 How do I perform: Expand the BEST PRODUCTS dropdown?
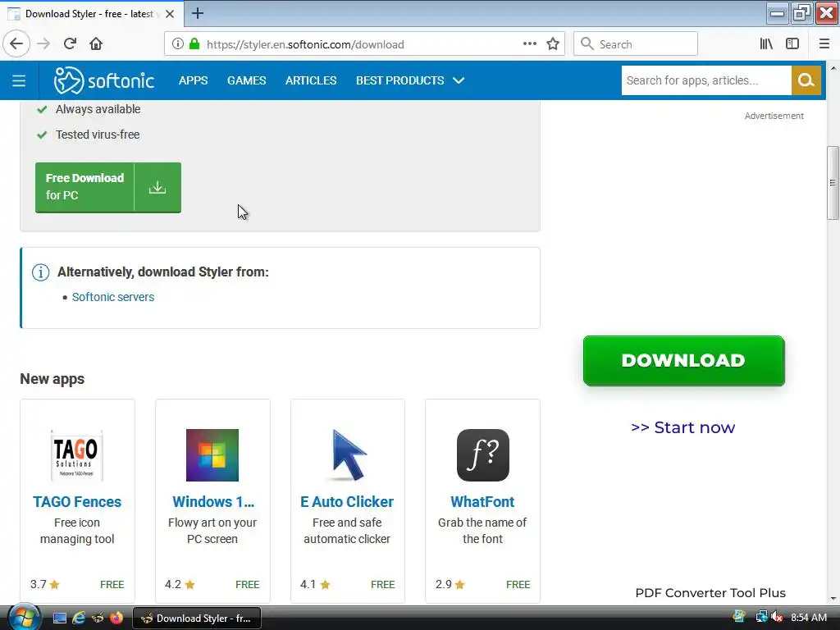pos(410,80)
